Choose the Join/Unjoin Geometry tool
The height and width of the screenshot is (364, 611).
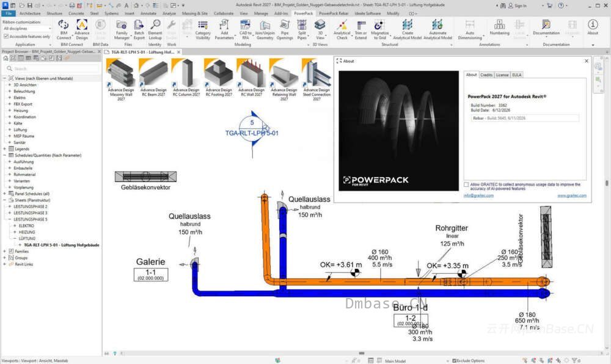click(265, 29)
